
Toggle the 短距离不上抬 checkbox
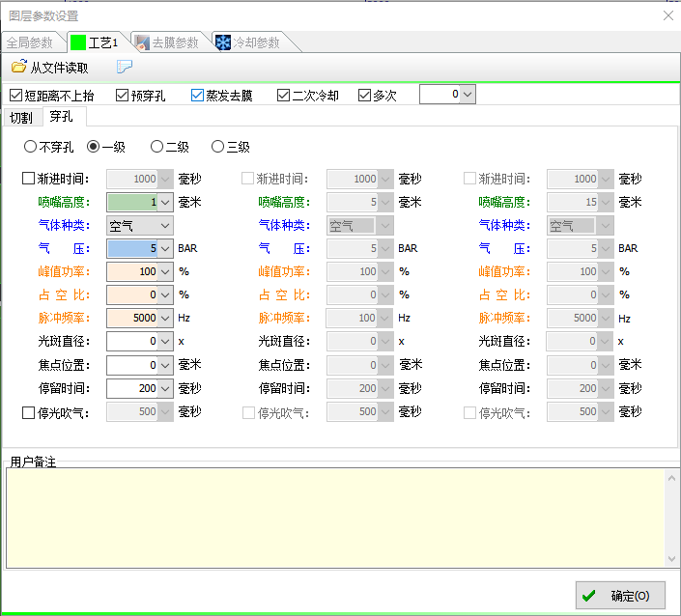tap(16, 95)
